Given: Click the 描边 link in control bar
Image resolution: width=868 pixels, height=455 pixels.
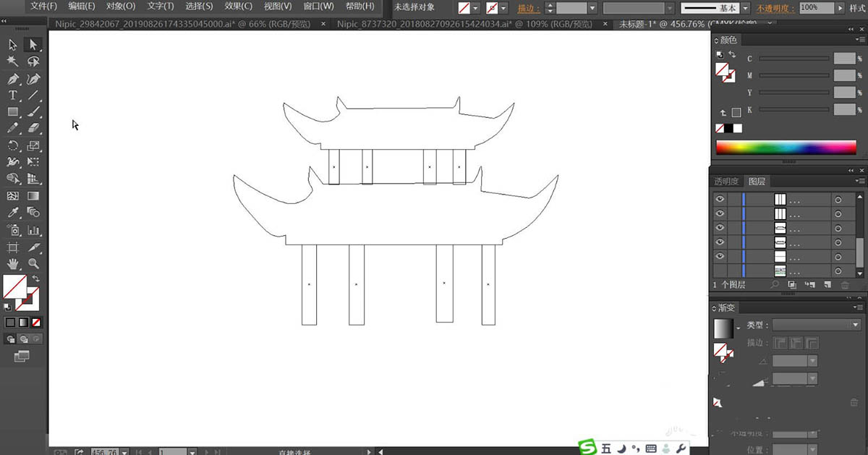Looking at the screenshot, I should (528, 8).
